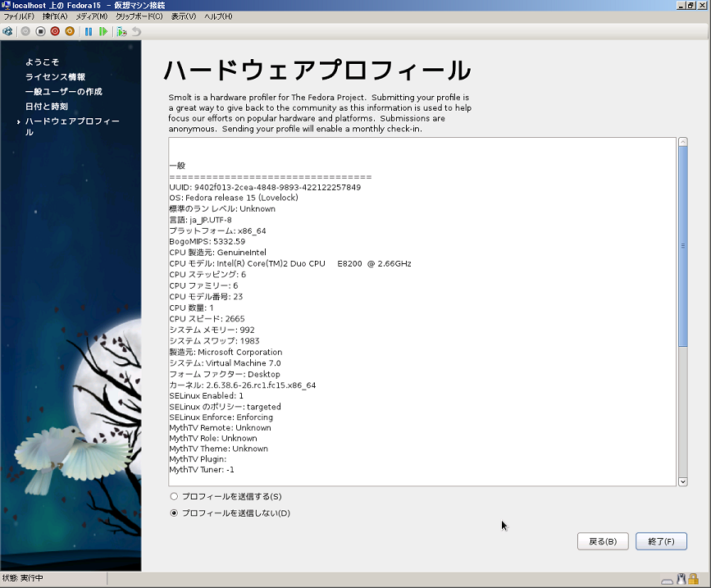Click the profile scrollbar's down arrow

683,481
